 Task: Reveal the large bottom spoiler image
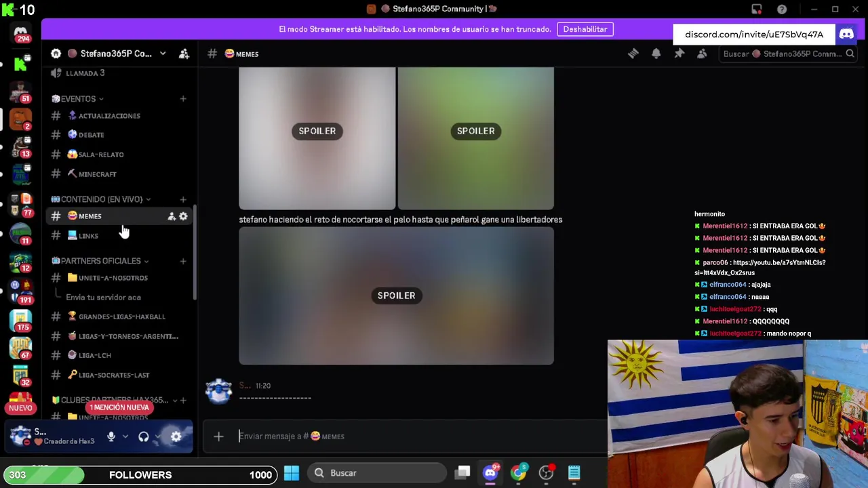point(396,296)
